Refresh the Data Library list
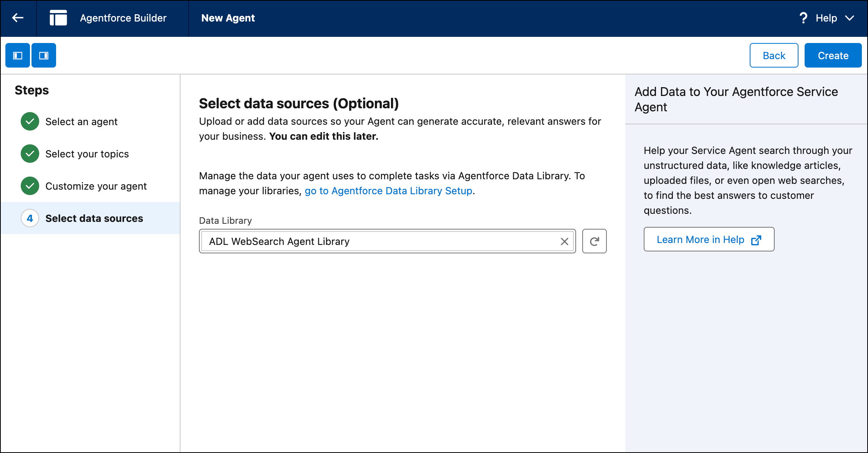The width and height of the screenshot is (868, 453). click(594, 241)
